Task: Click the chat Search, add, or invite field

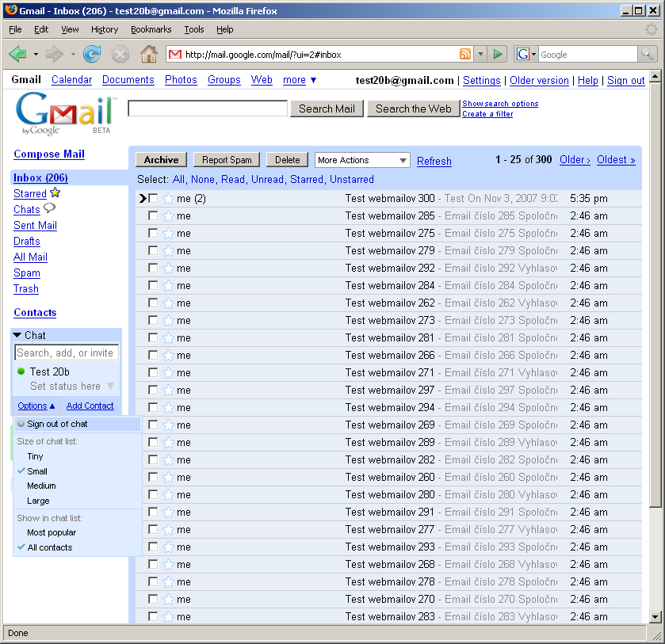Action: (x=67, y=352)
